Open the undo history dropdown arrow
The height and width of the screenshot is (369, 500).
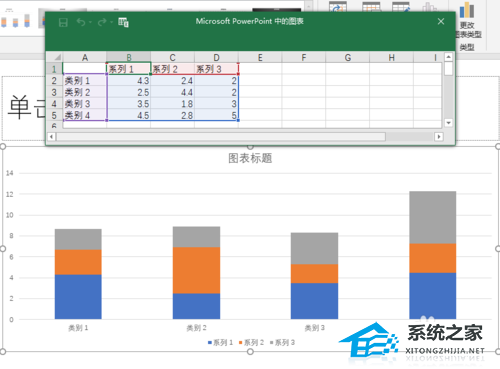tap(90, 22)
